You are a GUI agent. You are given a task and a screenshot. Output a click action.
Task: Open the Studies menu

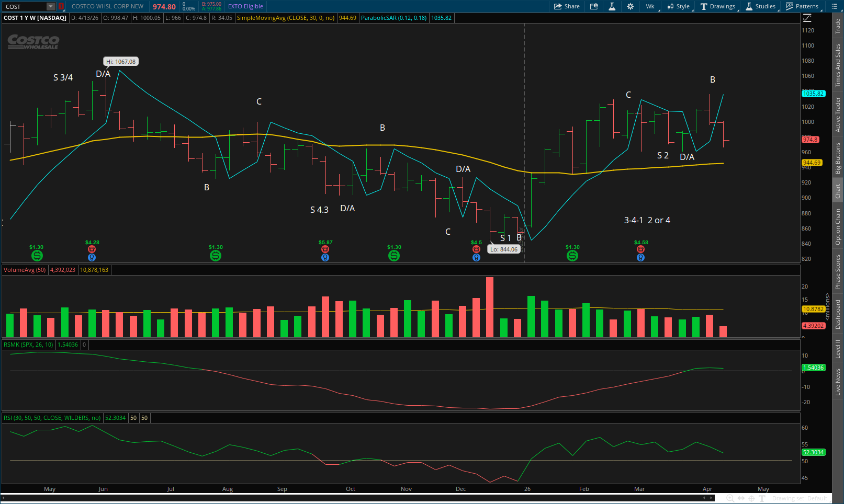pyautogui.click(x=760, y=6)
